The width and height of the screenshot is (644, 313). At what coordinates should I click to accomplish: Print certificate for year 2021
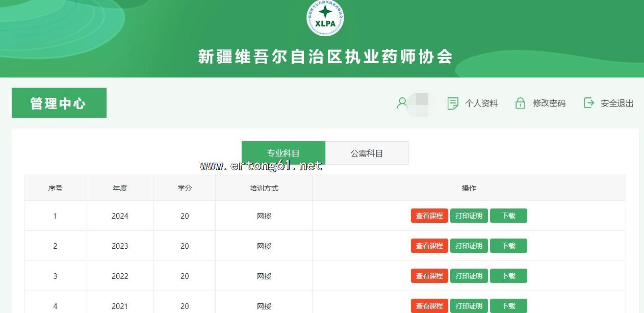click(x=469, y=306)
